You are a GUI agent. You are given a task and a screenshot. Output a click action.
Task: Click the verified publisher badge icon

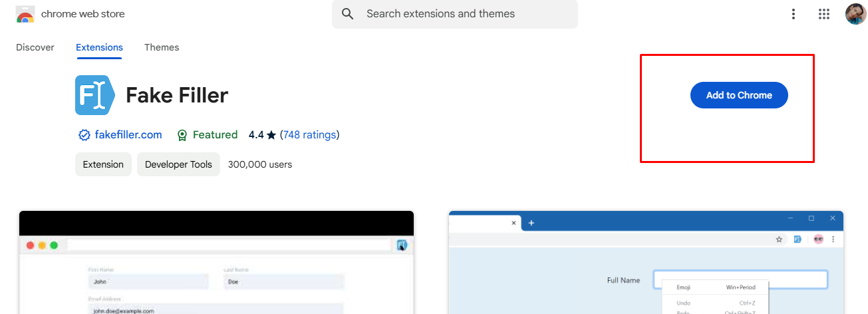(x=84, y=135)
